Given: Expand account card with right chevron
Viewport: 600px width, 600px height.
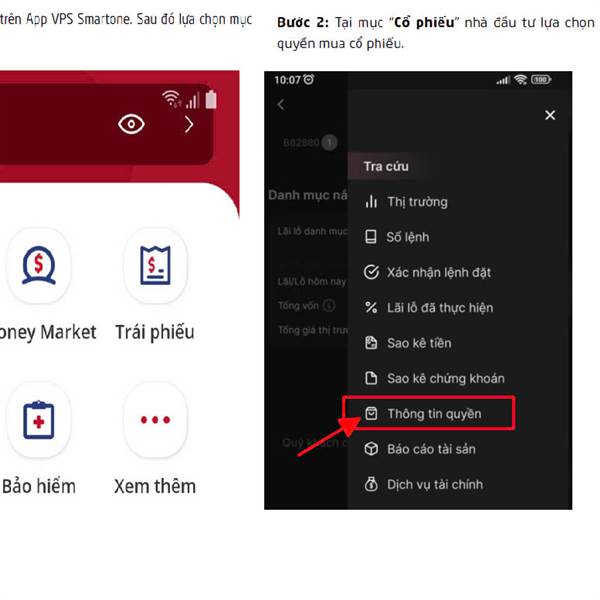Looking at the screenshot, I should click(190, 124).
